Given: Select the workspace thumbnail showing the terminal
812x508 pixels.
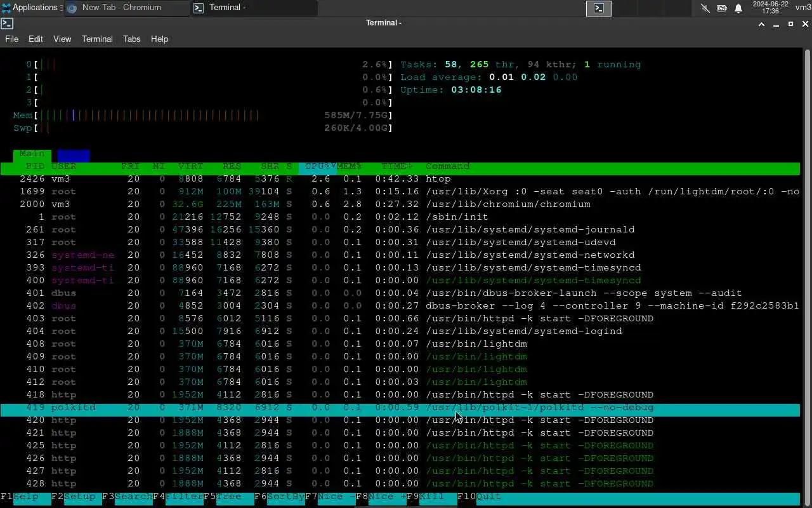Looking at the screenshot, I should [x=598, y=8].
